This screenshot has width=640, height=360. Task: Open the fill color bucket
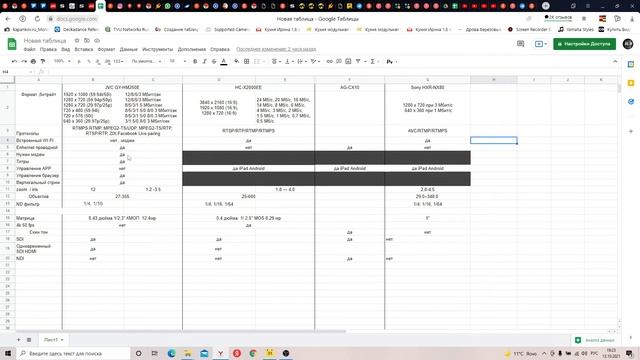point(237,62)
